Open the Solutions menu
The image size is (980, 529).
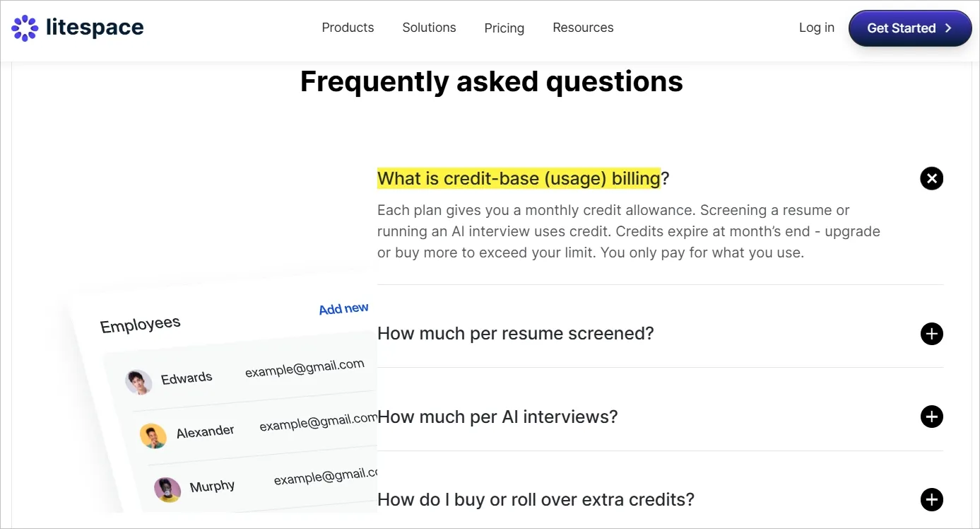click(429, 28)
